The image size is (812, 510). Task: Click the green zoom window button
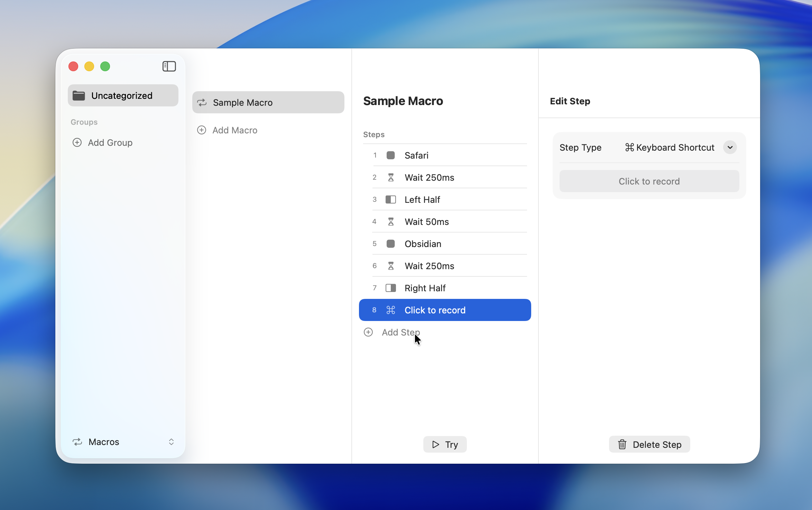(x=105, y=66)
